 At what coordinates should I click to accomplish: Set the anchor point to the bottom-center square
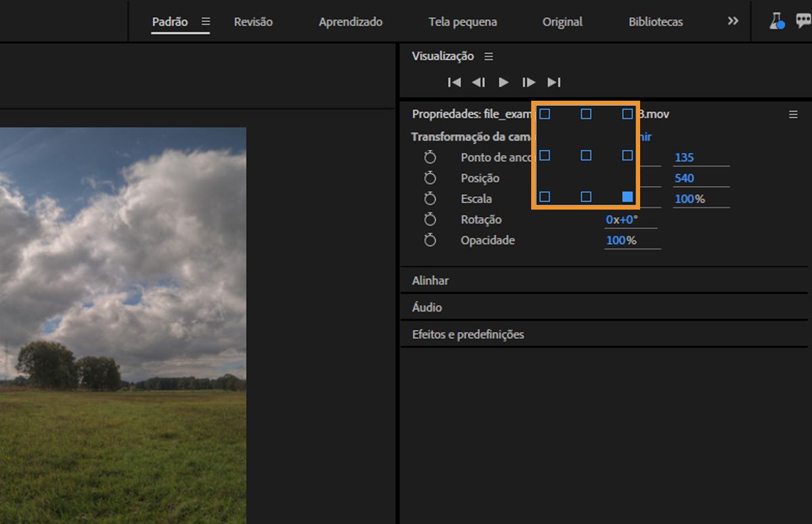pos(586,197)
